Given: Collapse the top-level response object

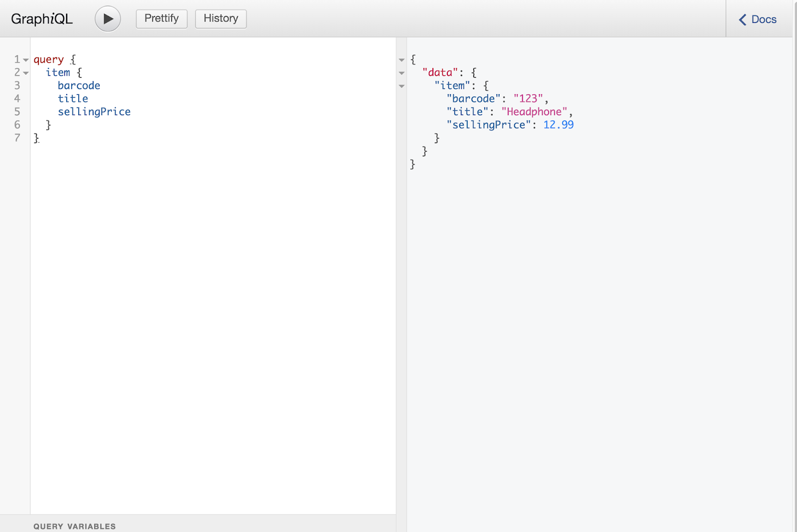Looking at the screenshot, I should point(401,59).
